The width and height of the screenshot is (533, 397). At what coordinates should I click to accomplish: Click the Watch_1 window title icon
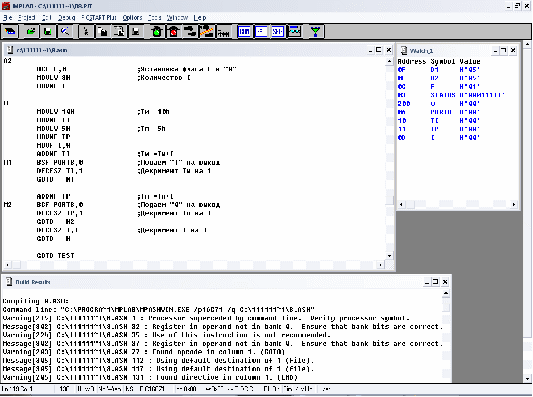404,51
